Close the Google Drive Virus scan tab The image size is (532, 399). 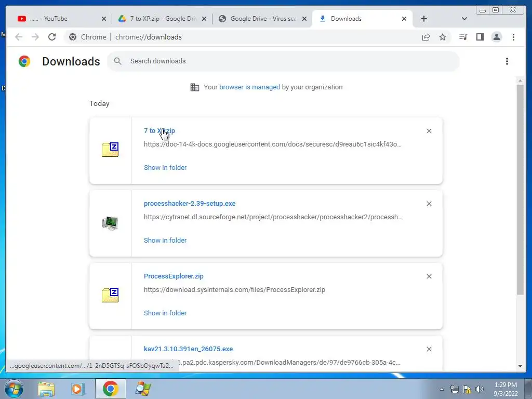[x=304, y=19]
